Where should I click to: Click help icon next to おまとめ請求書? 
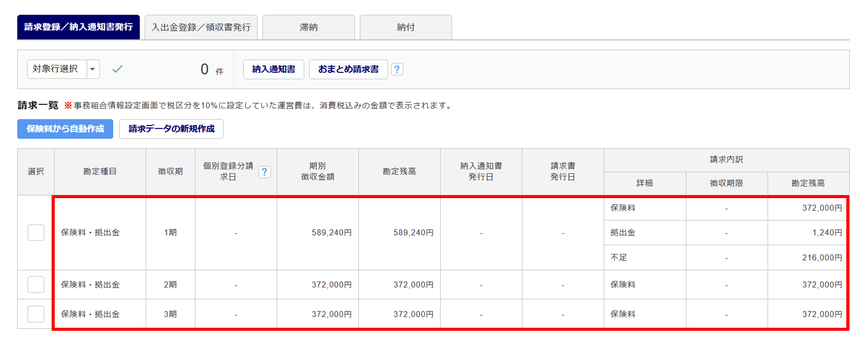coord(397,69)
